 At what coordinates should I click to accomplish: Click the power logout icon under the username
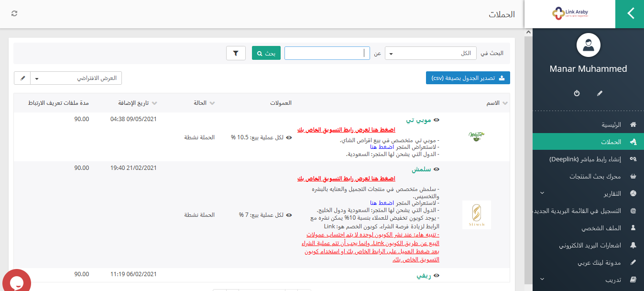[577, 93]
